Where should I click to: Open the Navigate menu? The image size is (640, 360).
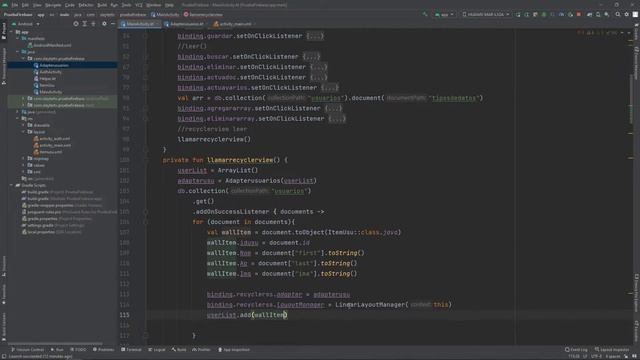pos(53,5)
